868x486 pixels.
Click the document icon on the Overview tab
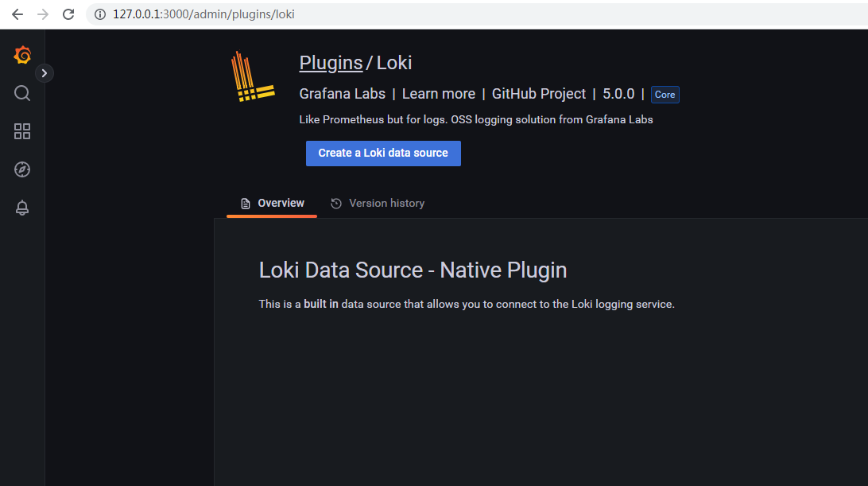tap(247, 203)
